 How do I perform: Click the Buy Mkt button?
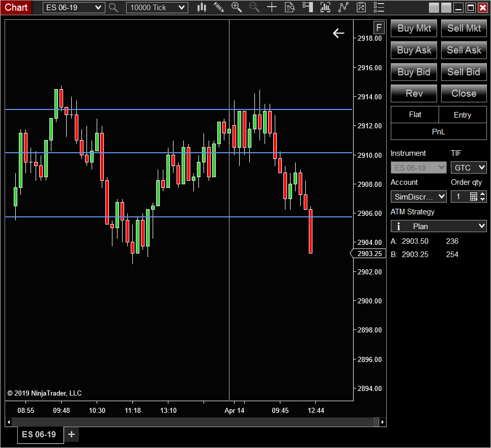(x=414, y=28)
